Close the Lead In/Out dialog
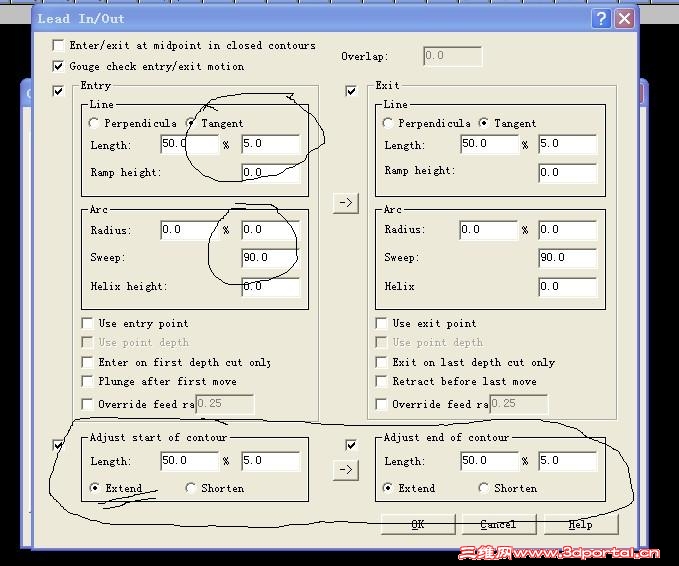 point(624,19)
